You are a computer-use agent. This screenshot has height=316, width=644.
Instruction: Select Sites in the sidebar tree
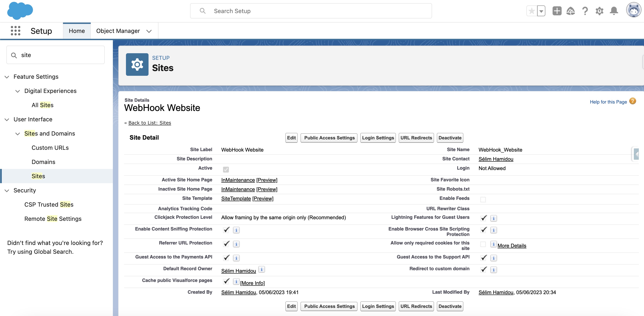pos(38,176)
